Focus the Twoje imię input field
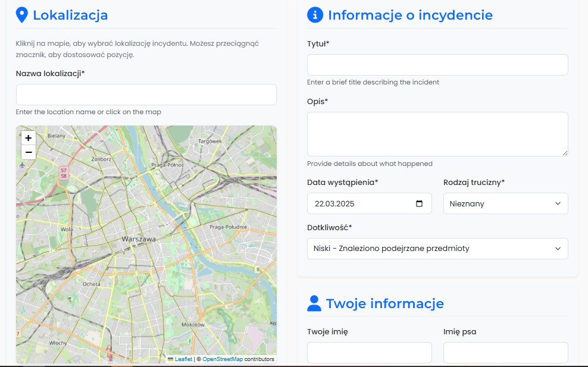This screenshot has width=588, height=367. [370, 352]
